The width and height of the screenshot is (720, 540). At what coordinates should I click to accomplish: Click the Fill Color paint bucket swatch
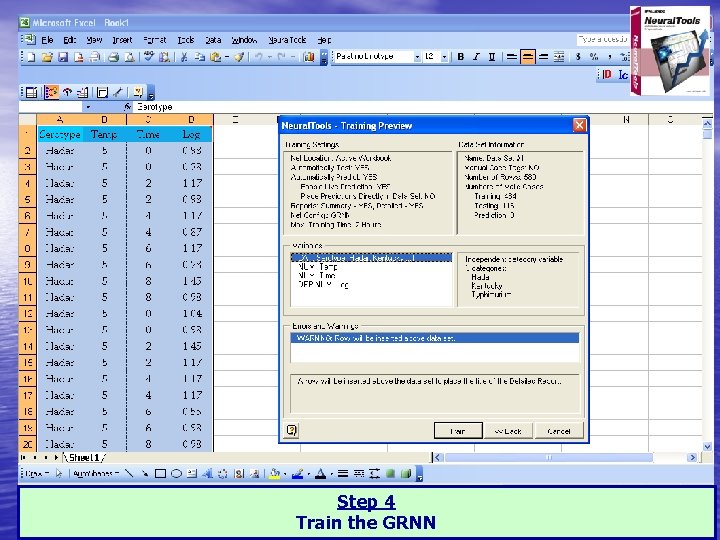click(x=275, y=473)
